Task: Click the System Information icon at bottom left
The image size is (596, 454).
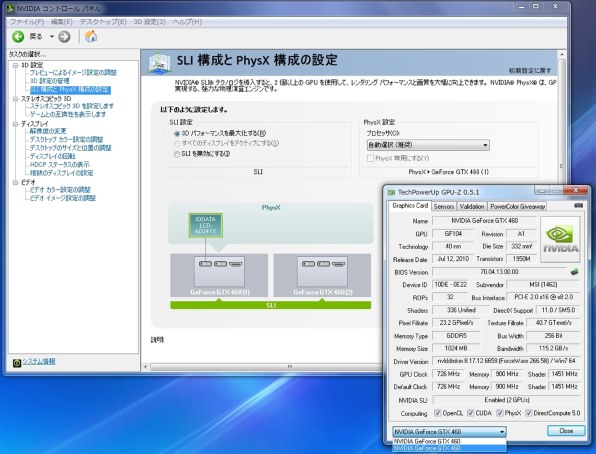Action: [17, 363]
